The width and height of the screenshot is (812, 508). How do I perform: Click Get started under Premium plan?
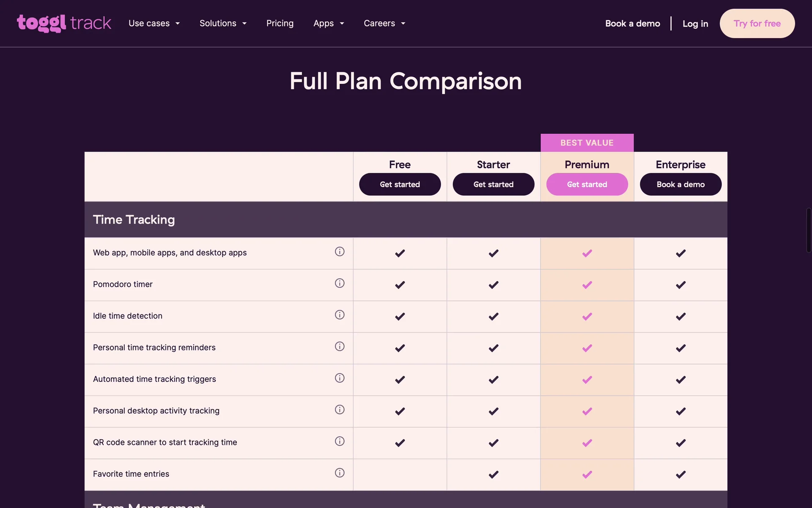click(587, 185)
